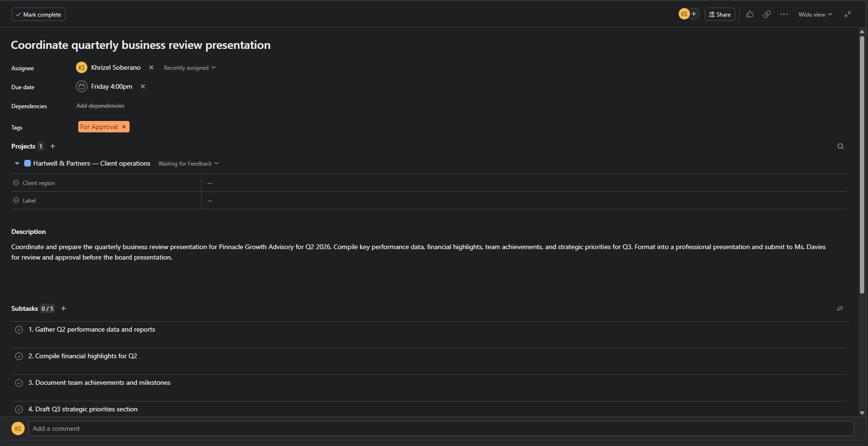Open subtask display options icon
The image size is (868, 446).
point(840,308)
